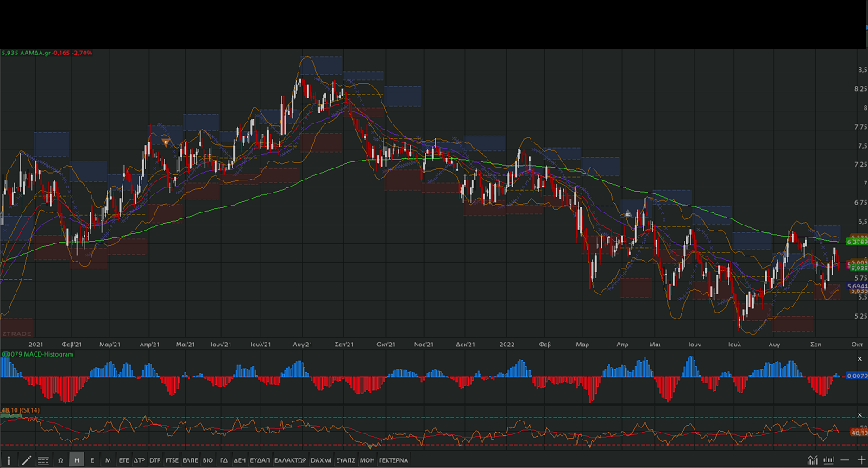This screenshot has width=868, height=468.
Task: Click the Αυγ'21 date axis label
Action: pyautogui.click(x=302, y=345)
